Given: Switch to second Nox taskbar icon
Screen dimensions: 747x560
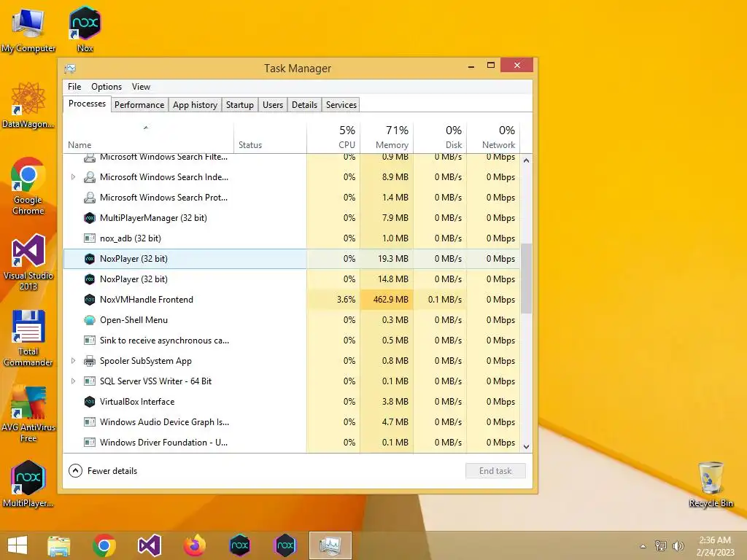Looking at the screenshot, I should pos(285,545).
